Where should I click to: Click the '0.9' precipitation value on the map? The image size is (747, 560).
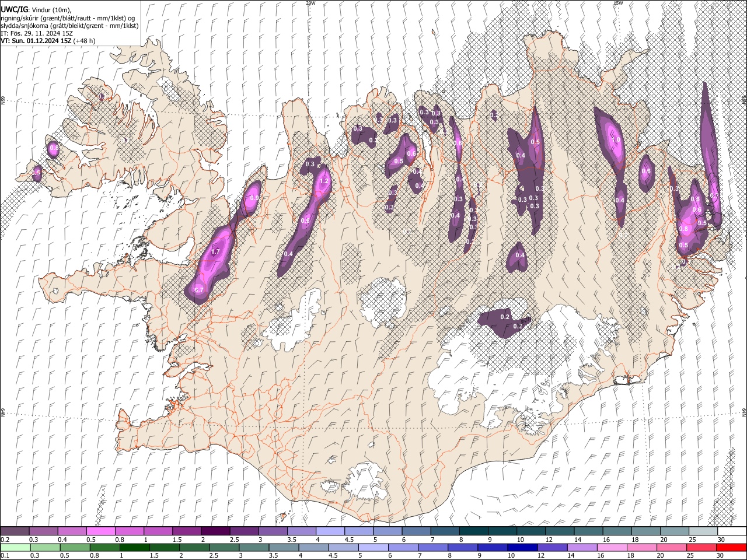[254, 198]
